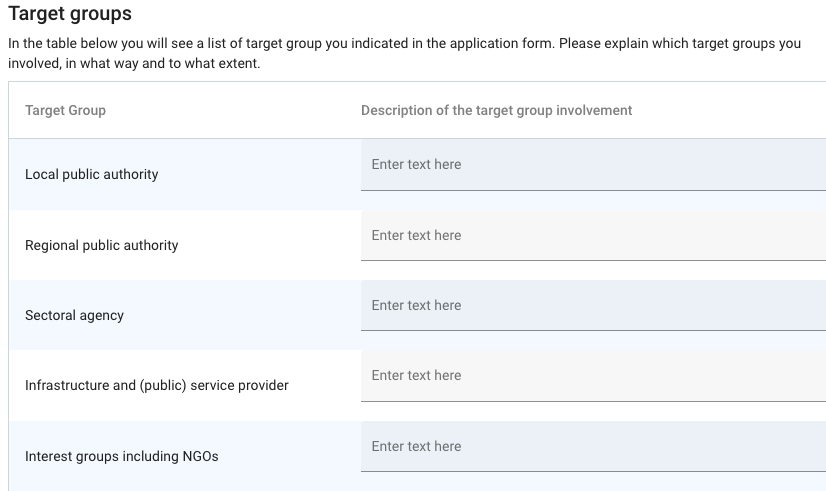This screenshot has height=491, width=826.
Task: Click the Local public authority description field
Action: (592, 165)
